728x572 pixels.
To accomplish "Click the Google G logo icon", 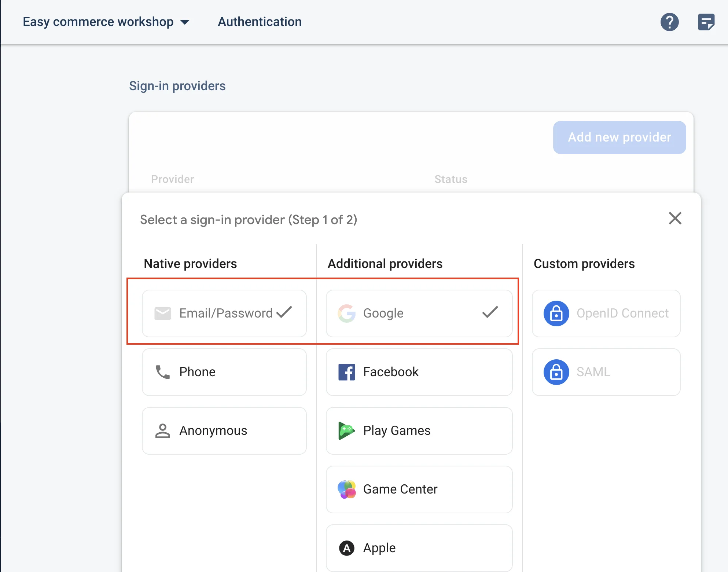I will (x=346, y=313).
